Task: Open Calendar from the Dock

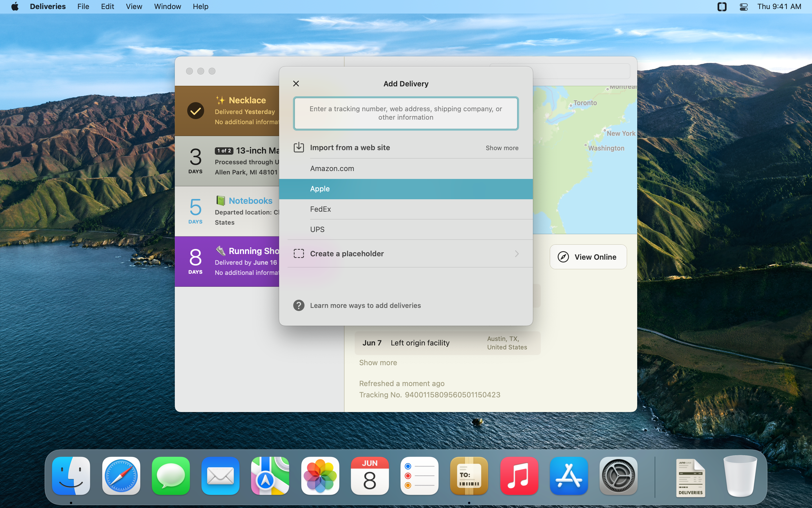Action: 370,476
